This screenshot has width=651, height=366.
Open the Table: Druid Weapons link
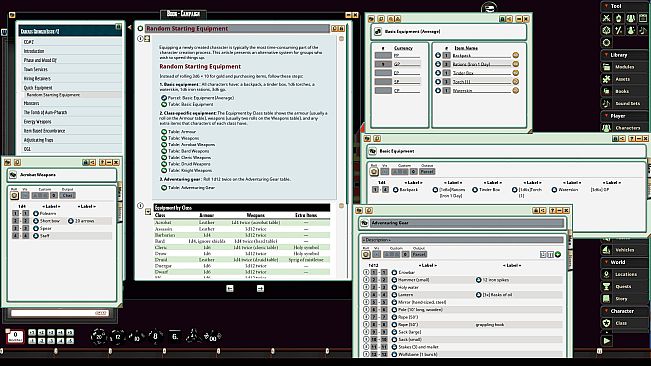coord(190,164)
